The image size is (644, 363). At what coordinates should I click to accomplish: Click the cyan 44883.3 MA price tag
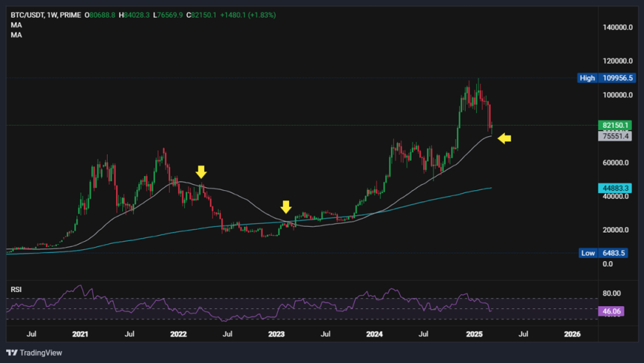(x=614, y=188)
